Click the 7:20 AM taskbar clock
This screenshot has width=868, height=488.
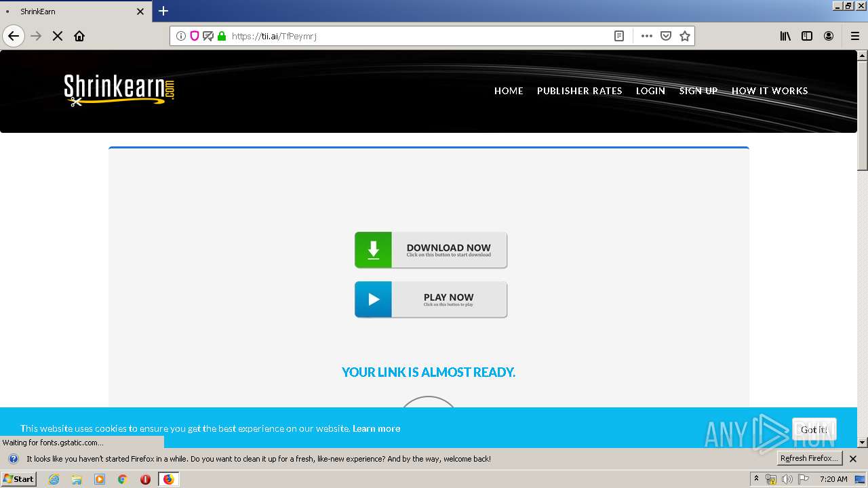click(x=833, y=479)
